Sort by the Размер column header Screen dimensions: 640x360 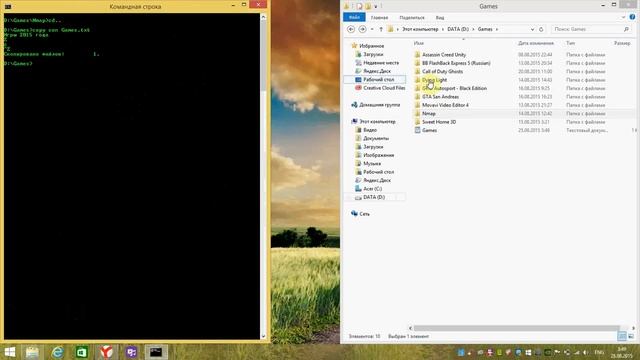click(x=622, y=43)
